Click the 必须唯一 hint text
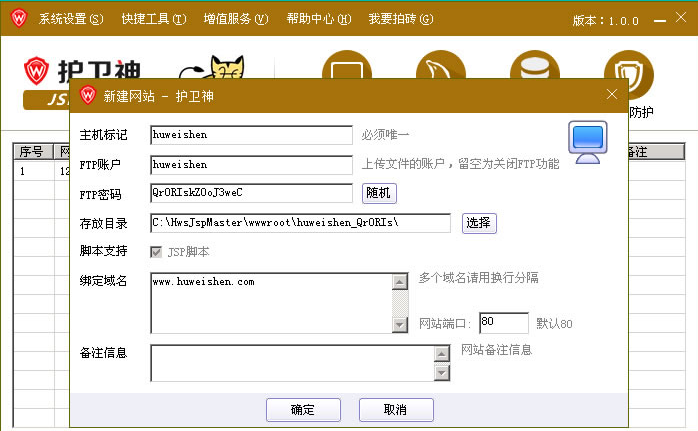The image size is (698, 431). pos(386,134)
